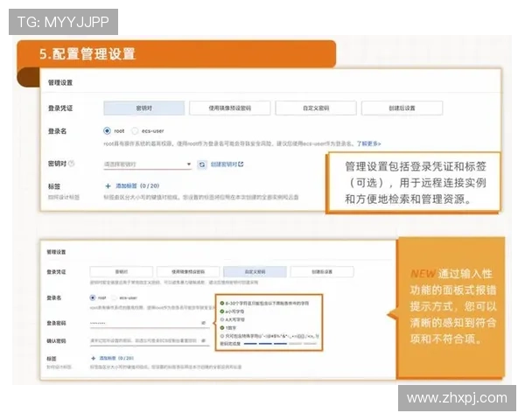
Task: Choose 创建后设置 in key-pair panel
Action: [x=402, y=108]
